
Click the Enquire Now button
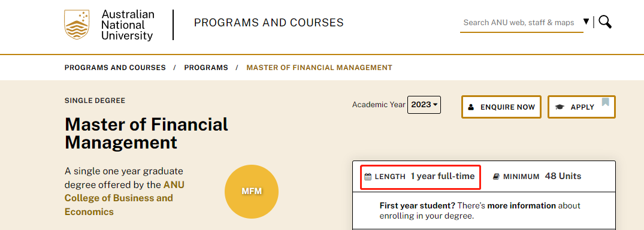point(501,107)
